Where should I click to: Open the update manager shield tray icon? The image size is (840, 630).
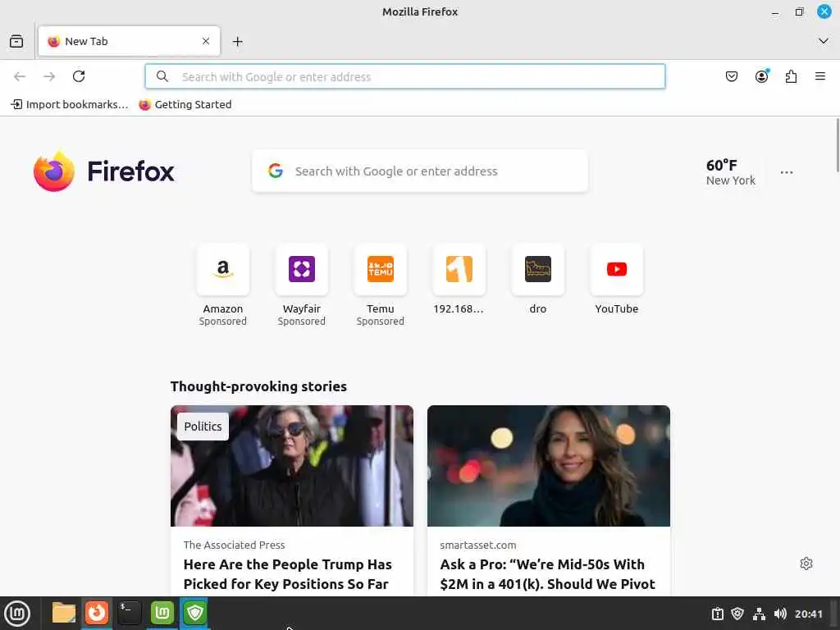coord(737,614)
